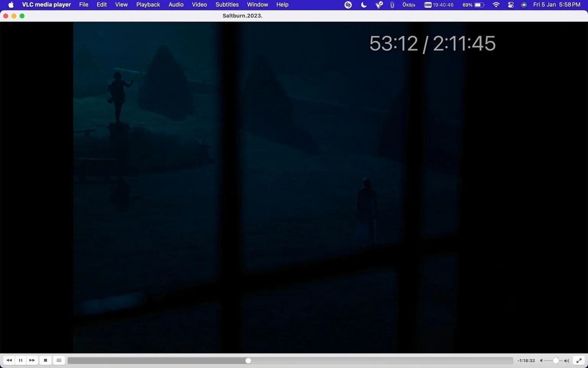The height and width of the screenshot is (368, 588).
Task: Open the Video menu
Action: point(199,5)
